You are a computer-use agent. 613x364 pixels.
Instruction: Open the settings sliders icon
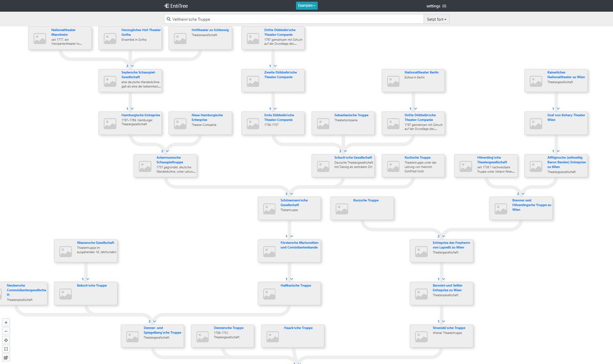point(444,6)
